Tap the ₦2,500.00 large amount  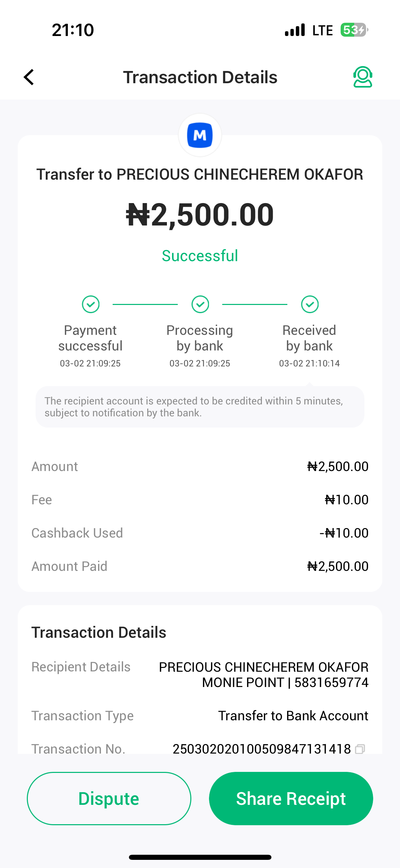click(x=200, y=215)
